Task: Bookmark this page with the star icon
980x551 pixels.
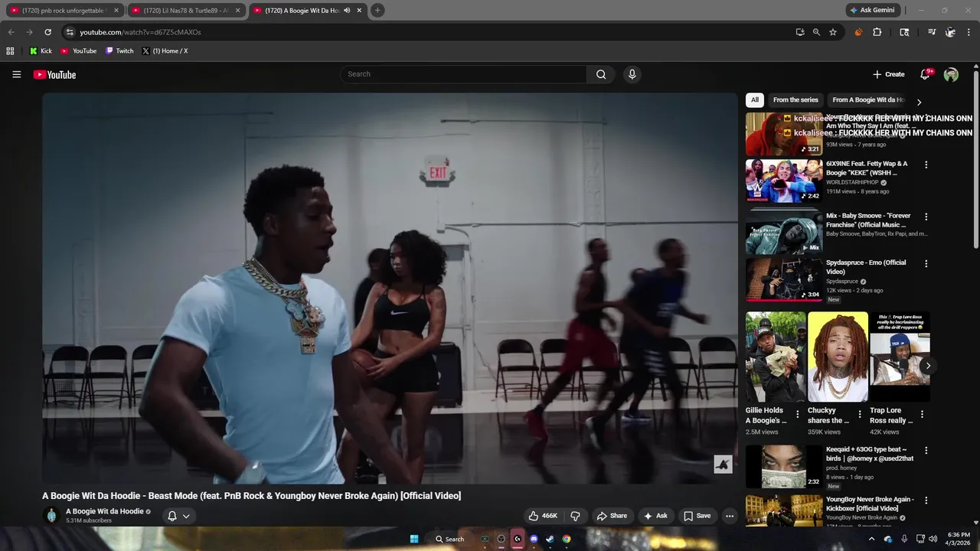Action: (833, 32)
